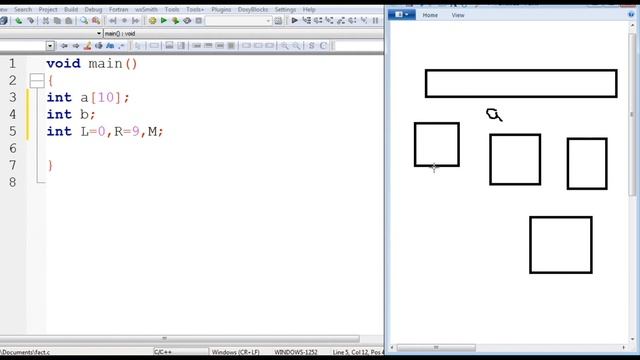Click the zoom in magnifier icon

point(284,46)
